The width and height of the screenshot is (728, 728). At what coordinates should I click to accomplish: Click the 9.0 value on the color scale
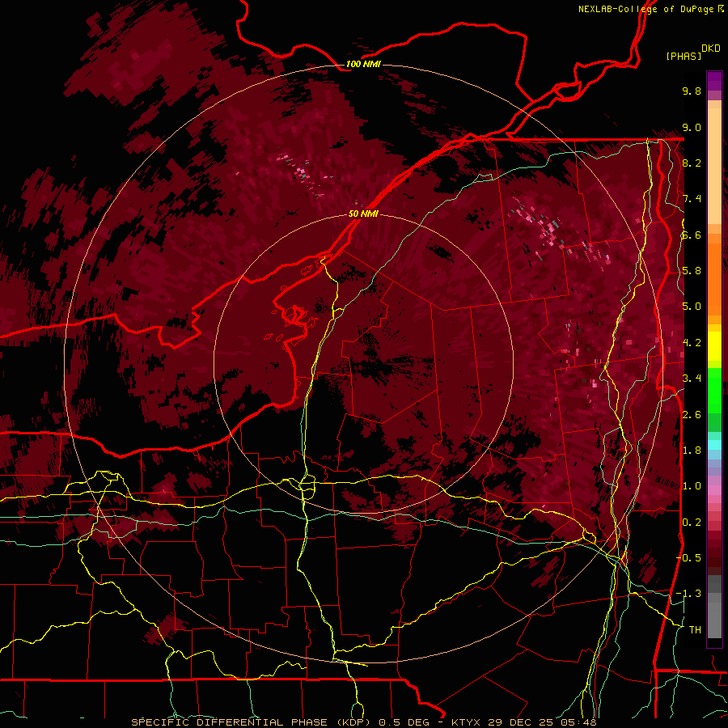point(692,127)
